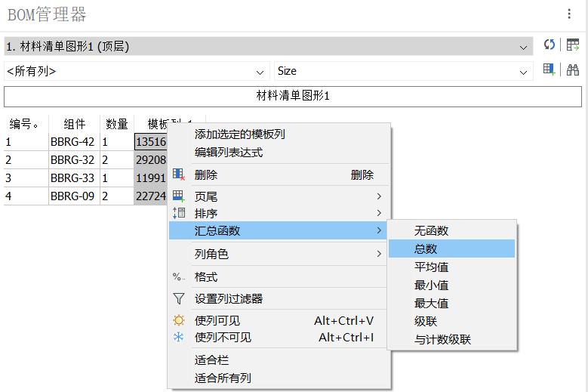Viewport: 588px width, 392px height.
Task: Open the <所有列> column dropdown
Action: pos(136,71)
